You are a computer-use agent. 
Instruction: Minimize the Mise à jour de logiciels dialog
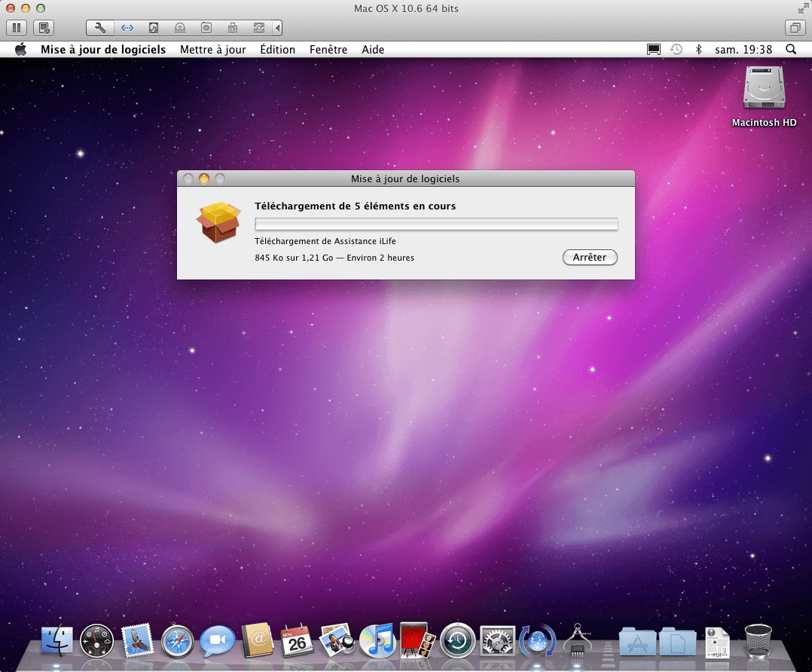[204, 179]
